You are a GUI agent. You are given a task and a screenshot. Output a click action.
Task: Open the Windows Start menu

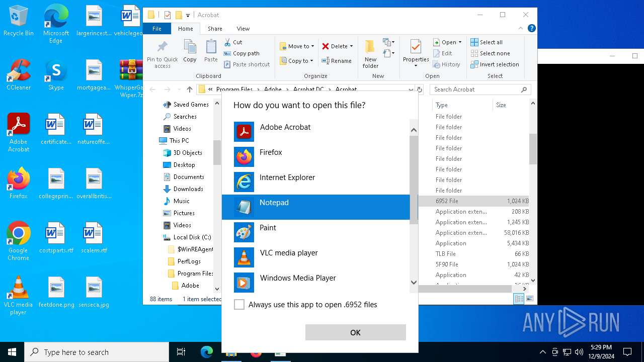tap(12, 352)
